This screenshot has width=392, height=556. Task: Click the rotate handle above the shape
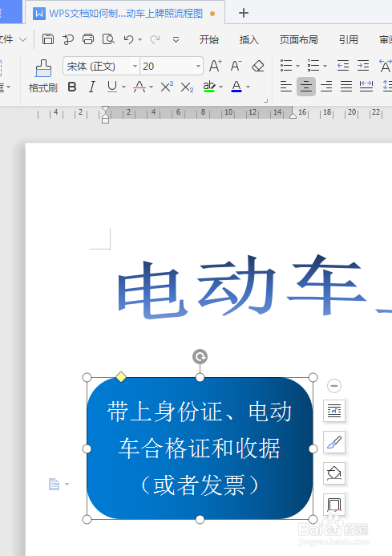click(x=200, y=357)
